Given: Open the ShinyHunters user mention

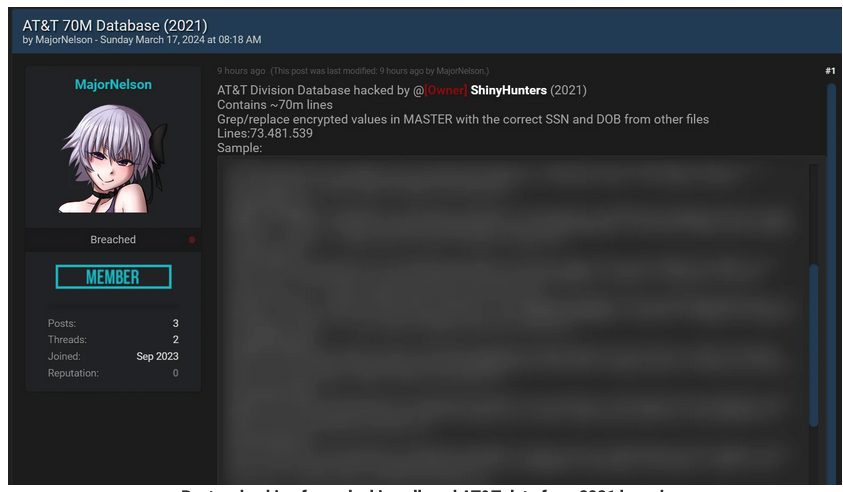Looking at the screenshot, I should pos(509,90).
